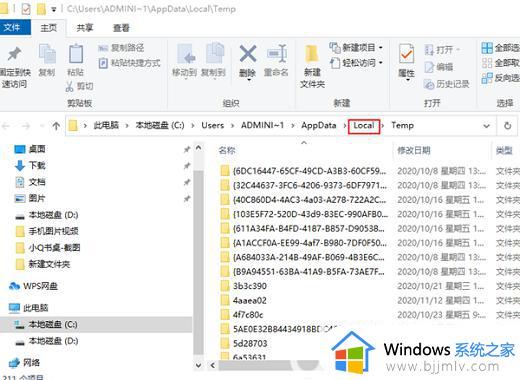Click 复制路径 in clipboard group
The height and width of the screenshot is (380, 520).
click(x=121, y=48)
